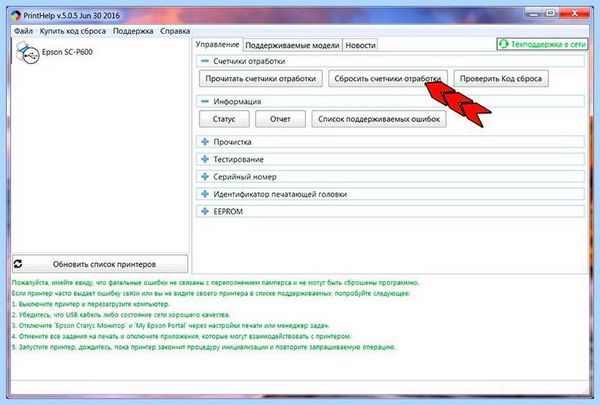This screenshot has width=600, height=405.
Task: Collapse the Счетчики отработки section
Action: click(x=205, y=61)
